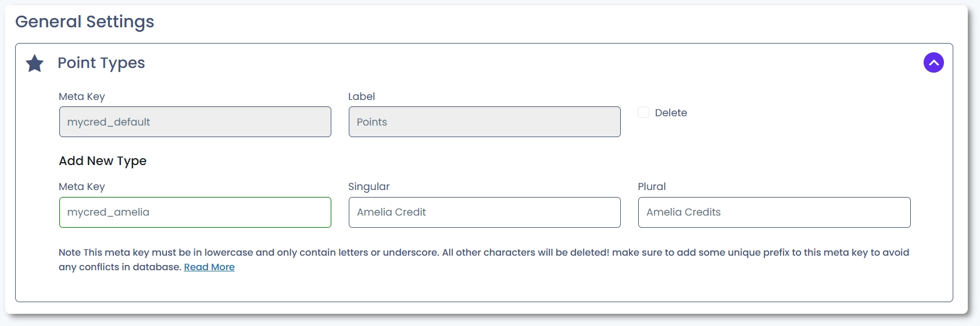Click the Singular field containing Amelia Credit
The image size is (980, 326).
[x=484, y=212]
